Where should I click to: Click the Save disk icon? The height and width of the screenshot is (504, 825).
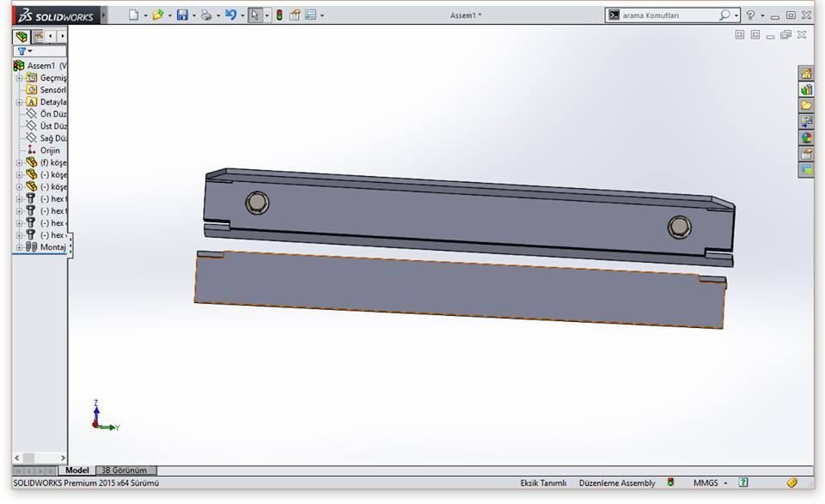click(182, 15)
